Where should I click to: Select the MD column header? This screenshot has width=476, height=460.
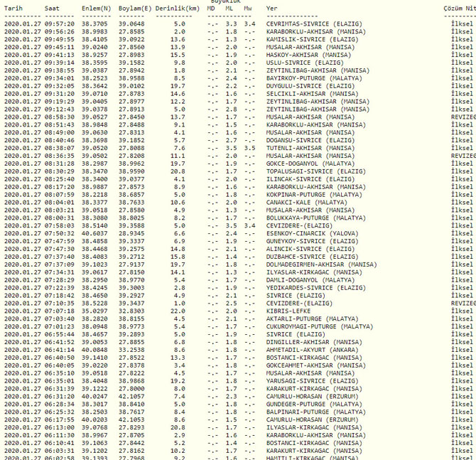[x=211, y=9]
